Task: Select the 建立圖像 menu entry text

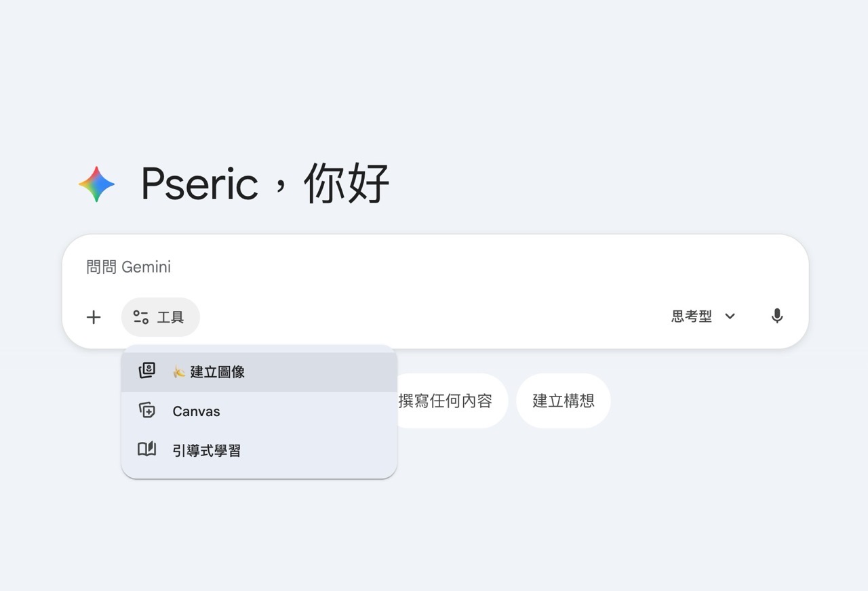Action: pyautogui.click(x=217, y=372)
